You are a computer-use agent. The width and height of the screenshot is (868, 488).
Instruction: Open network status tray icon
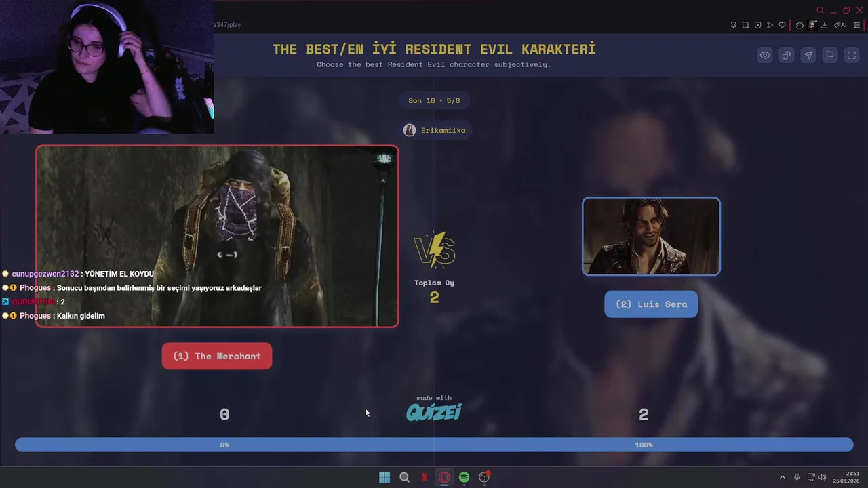[811, 477]
